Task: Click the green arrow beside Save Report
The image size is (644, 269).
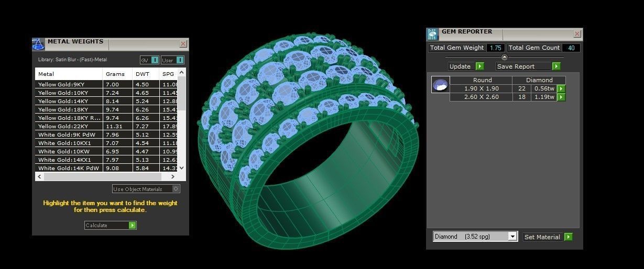Action: [556, 66]
